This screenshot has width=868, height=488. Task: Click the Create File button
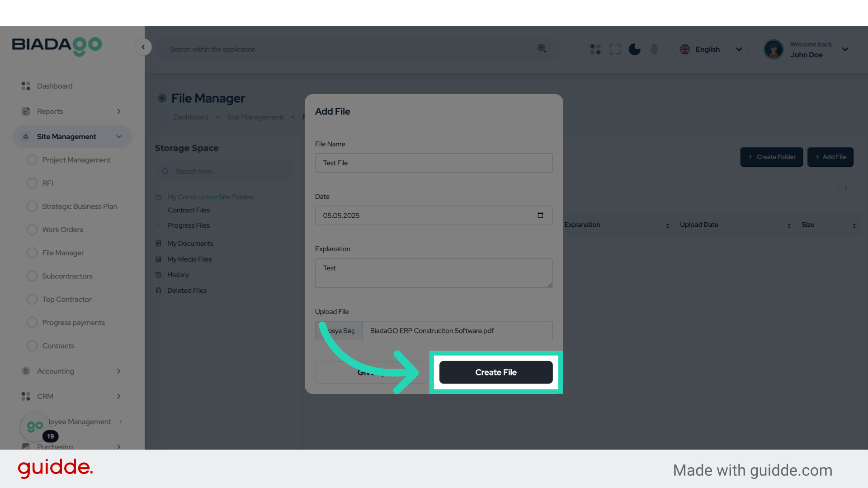(x=495, y=372)
